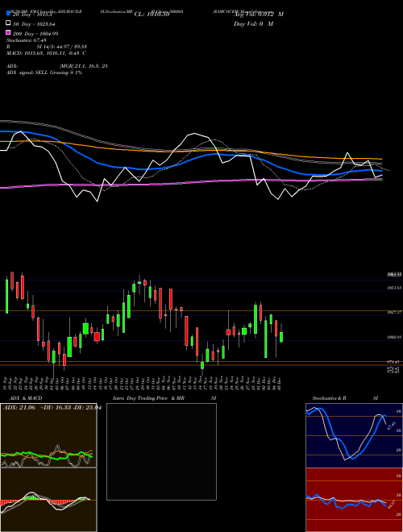Viewport: 403px width, 532px height.
Task: Click the 'CL: 1010.50' closing price label
Action: click(152, 15)
